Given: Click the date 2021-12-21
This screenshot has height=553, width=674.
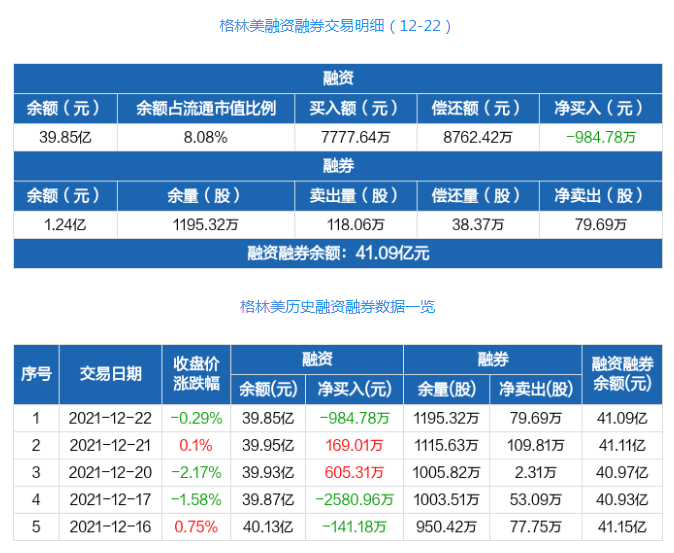Looking at the screenshot, I should (x=110, y=446).
